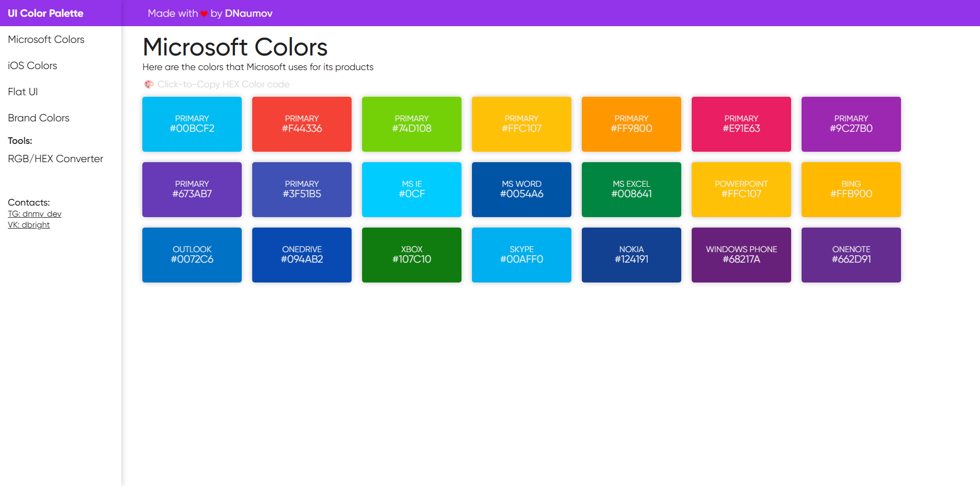Navigate to iOS Colors

coord(32,65)
